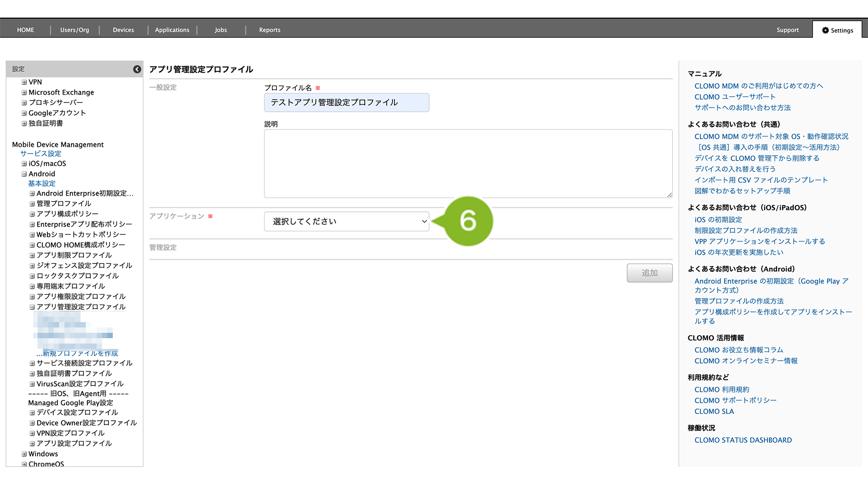
Task: Collapse the Android tree node
Action: click(x=24, y=174)
